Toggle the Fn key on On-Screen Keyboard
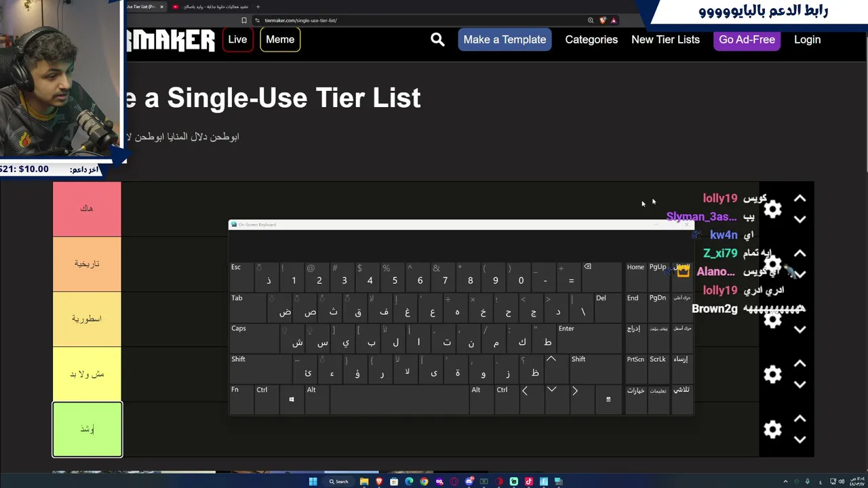 pyautogui.click(x=241, y=399)
